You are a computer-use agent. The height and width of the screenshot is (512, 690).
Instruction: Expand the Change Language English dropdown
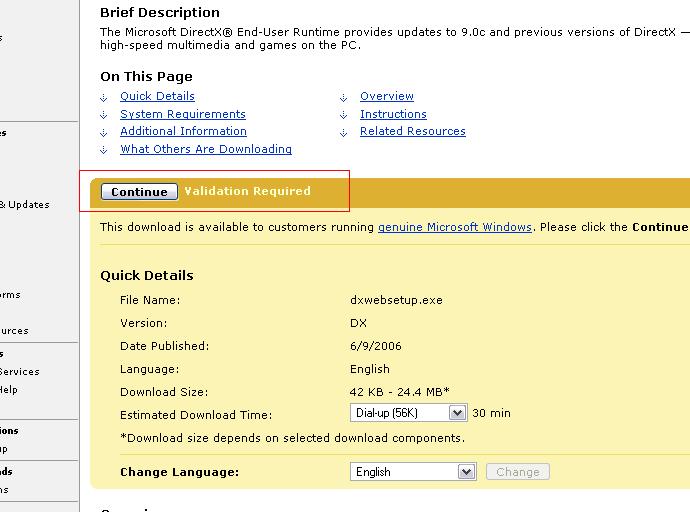pos(413,472)
